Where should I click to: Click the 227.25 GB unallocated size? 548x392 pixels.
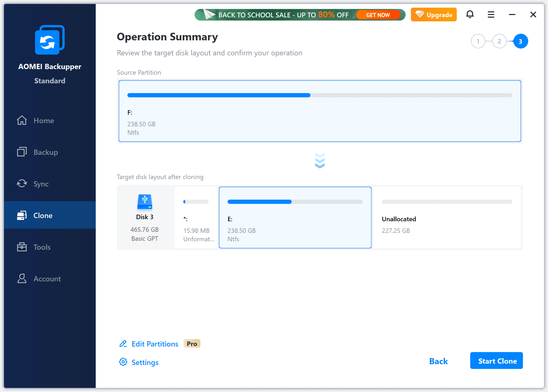tap(396, 231)
